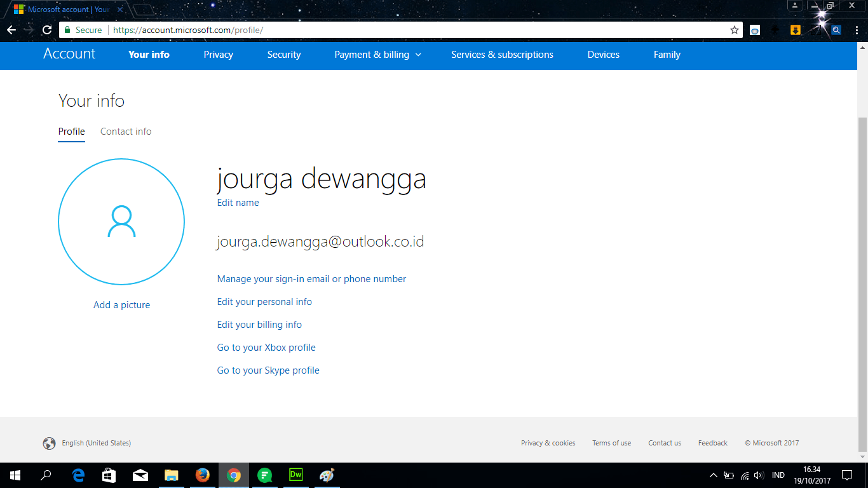Open the Mail app in taskbar
Image resolution: width=868 pixels, height=488 pixels.
(140, 475)
